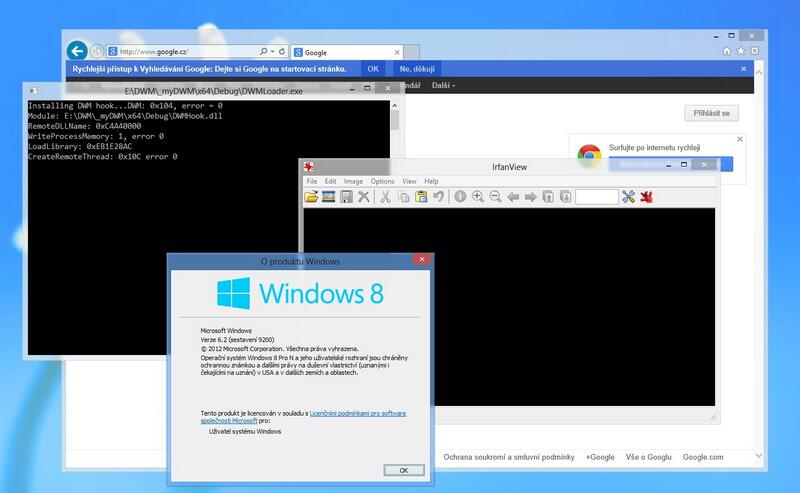Click the Forward arrow in Internet Explorer
This screenshot has width=800, height=493.
tap(96, 52)
